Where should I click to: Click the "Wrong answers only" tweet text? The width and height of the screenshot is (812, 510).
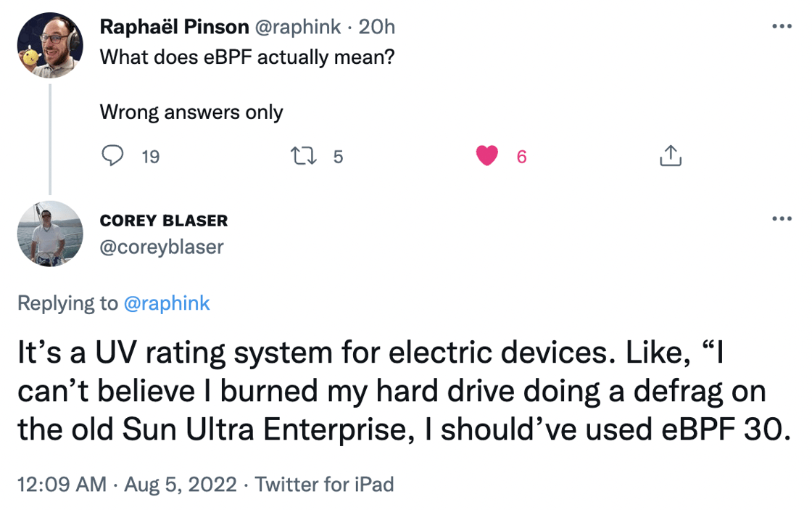[x=191, y=112]
